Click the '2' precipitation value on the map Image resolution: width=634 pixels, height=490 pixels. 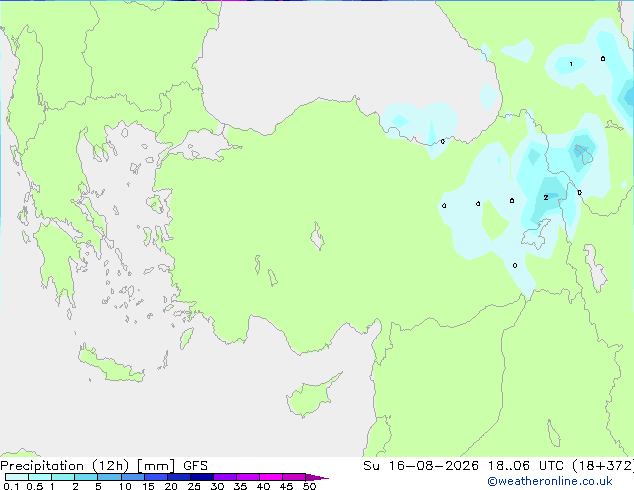click(546, 198)
